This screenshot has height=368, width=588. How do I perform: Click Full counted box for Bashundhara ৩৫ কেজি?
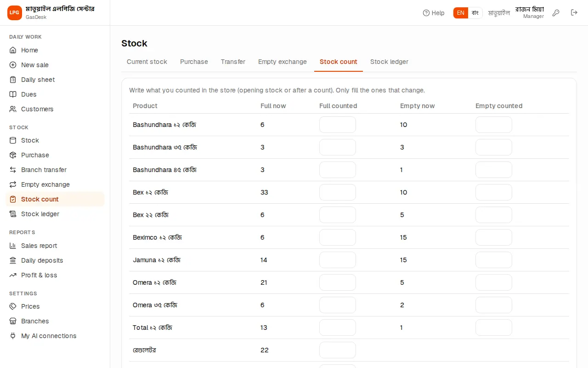338,147
